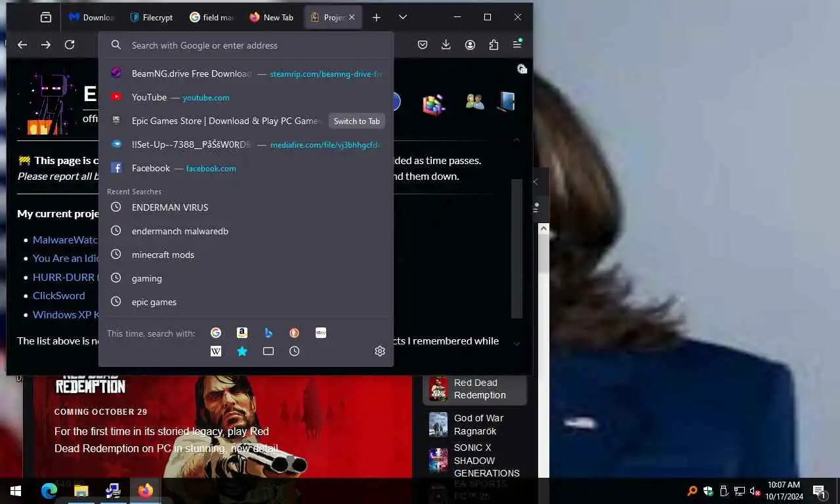Open the ClickSword project link
The height and width of the screenshot is (504, 840).
(x=59, y=295)
